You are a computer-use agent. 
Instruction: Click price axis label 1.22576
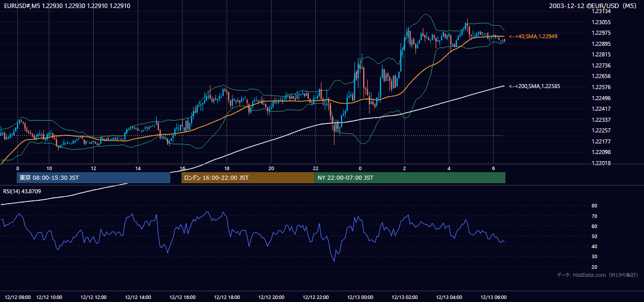click(601, 87)
